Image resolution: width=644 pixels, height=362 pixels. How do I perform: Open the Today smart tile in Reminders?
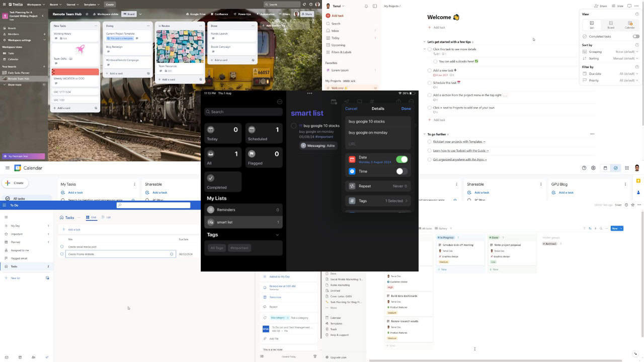point(223,133)
